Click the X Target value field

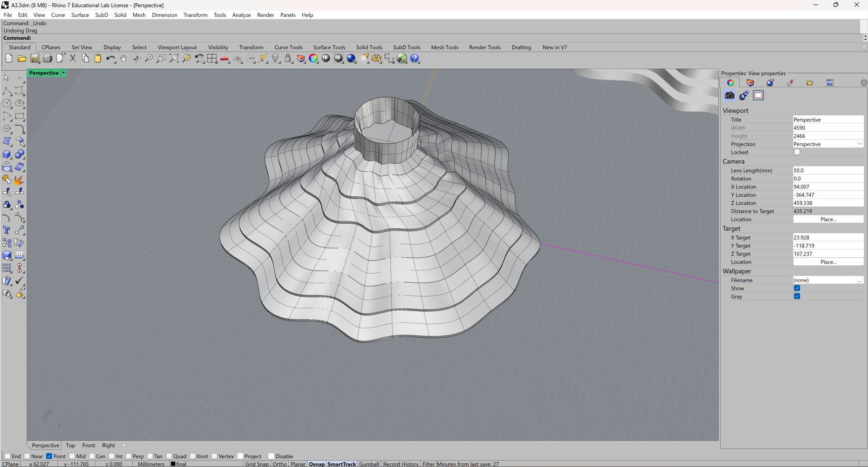(x=828, y=237)
